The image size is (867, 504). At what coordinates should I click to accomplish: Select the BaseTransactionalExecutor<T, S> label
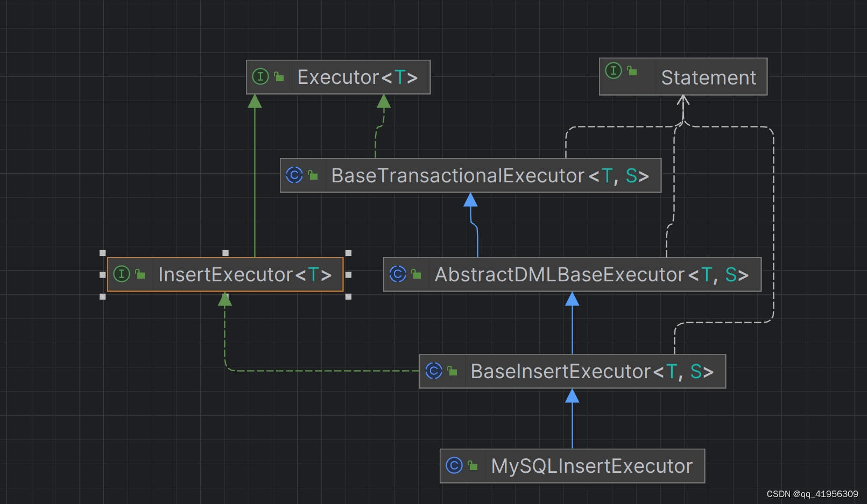[490, 176]
